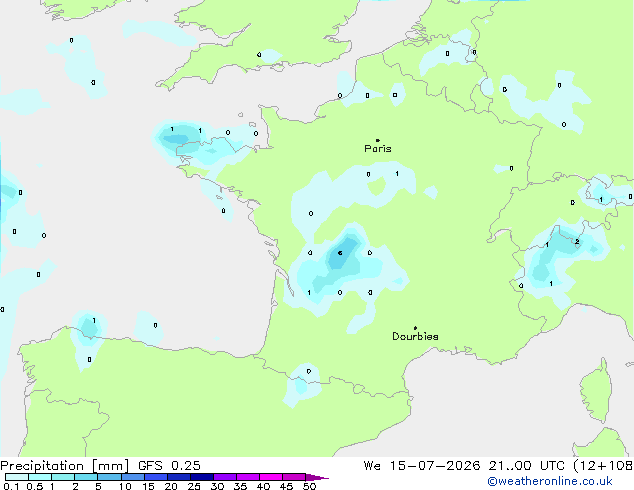634x490 pixels.
Task: Select the 40–45 mm magenta legend swatch
Action: coord(271,477)
